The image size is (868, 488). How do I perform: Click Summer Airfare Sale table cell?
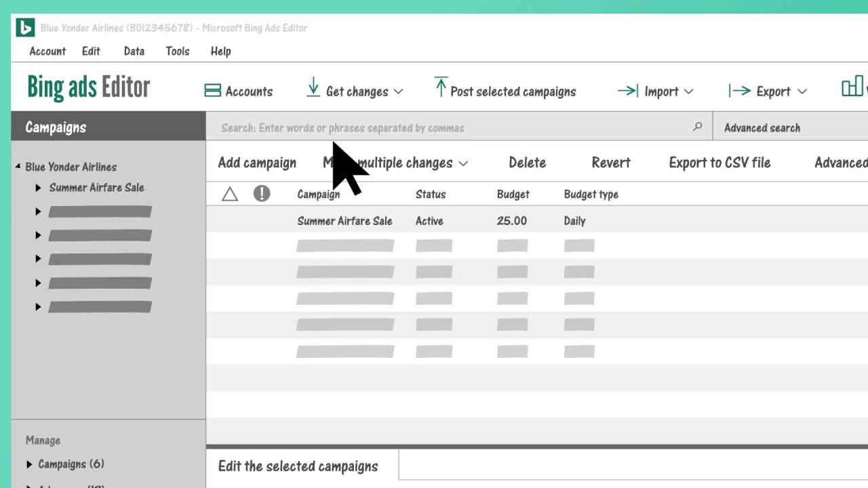click(345, 221)
